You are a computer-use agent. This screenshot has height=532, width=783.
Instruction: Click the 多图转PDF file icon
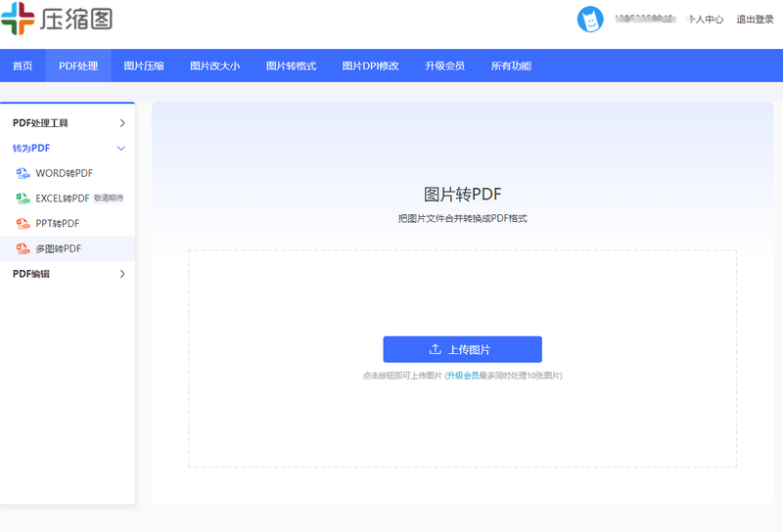coord(23,249)
